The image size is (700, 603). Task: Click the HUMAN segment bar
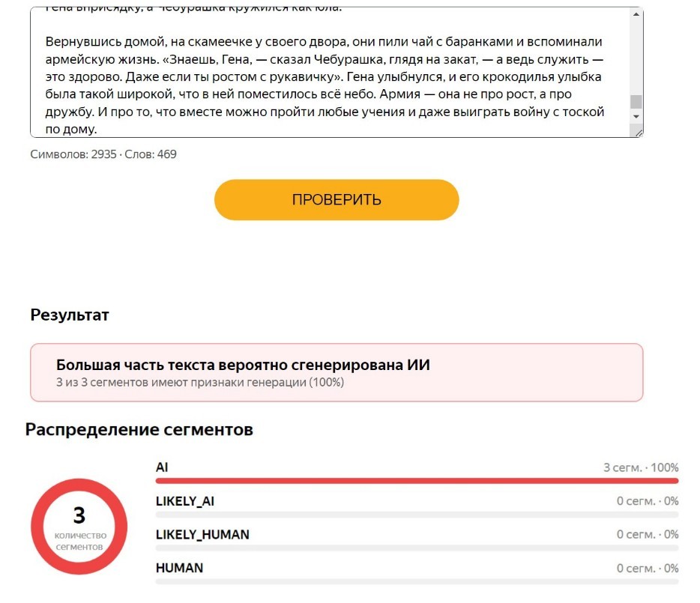[x=417, y=581]
